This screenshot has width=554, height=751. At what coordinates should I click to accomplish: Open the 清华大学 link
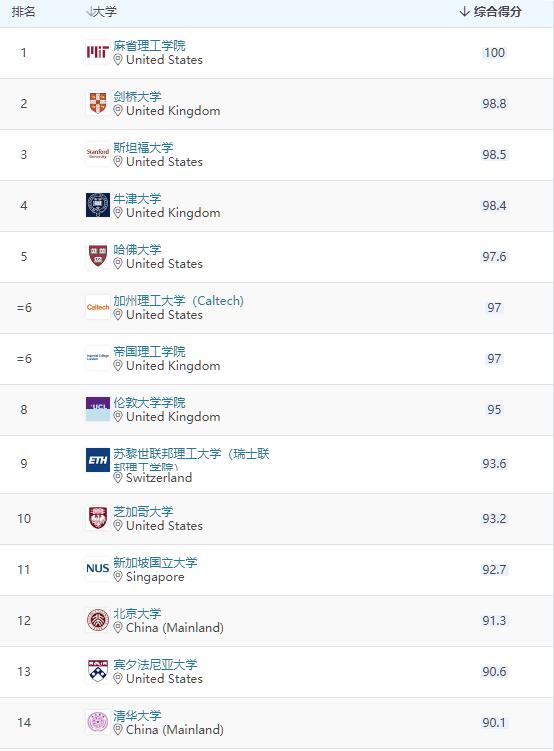pyautogui.click(x=137, y=716)
